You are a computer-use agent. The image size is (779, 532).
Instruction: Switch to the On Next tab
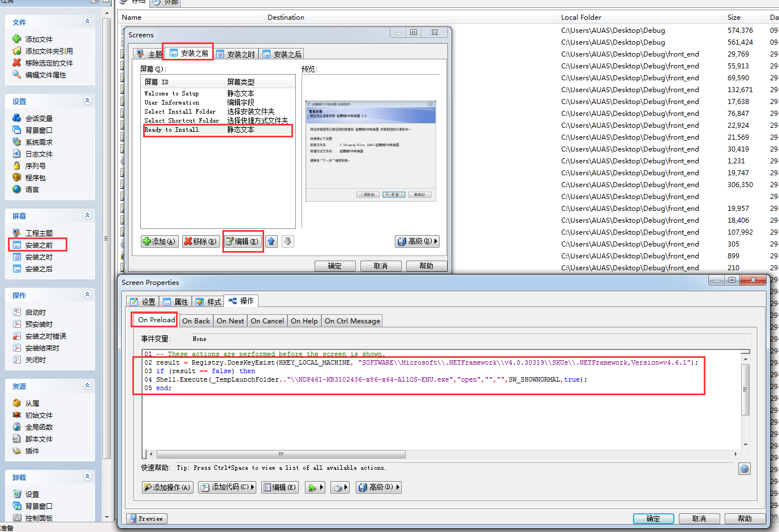pos(230,321)
